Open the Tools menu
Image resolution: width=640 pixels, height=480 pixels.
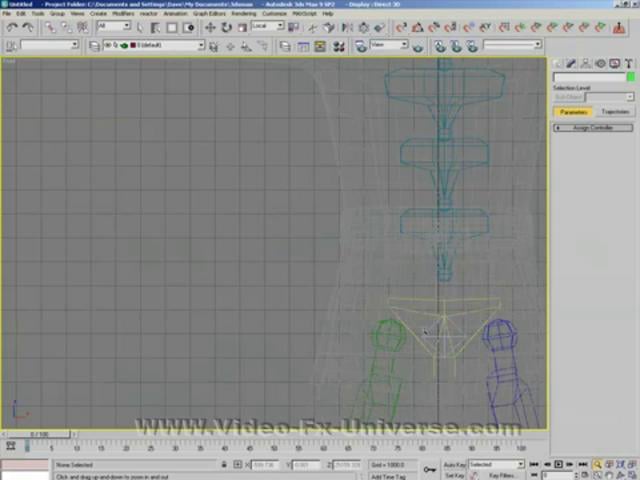[38, 13]
